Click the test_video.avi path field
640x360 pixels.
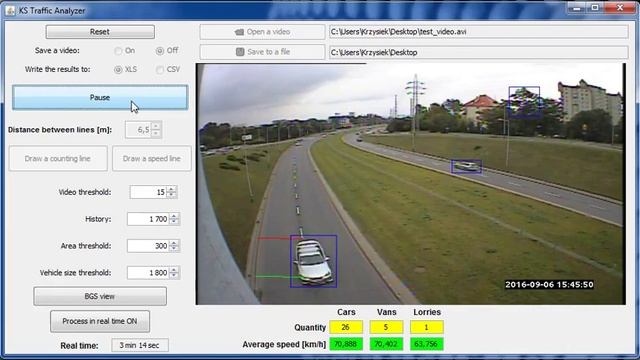[479, 32]
